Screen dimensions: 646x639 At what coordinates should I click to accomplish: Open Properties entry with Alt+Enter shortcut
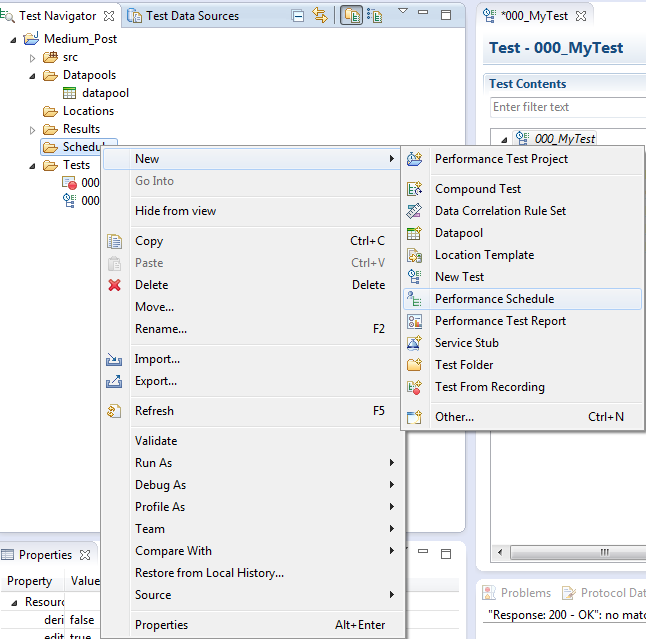point(251,625)
